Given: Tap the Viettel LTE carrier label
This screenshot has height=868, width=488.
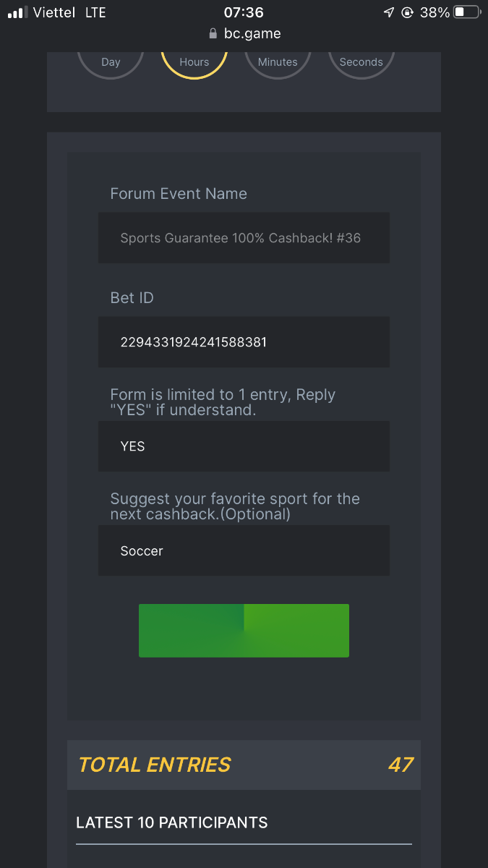Looking at the screenshot, I should [69, 12].
